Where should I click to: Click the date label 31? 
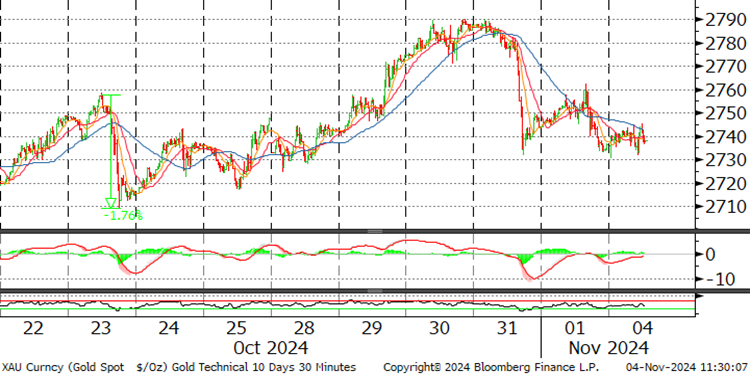click(x=507, y=329)
